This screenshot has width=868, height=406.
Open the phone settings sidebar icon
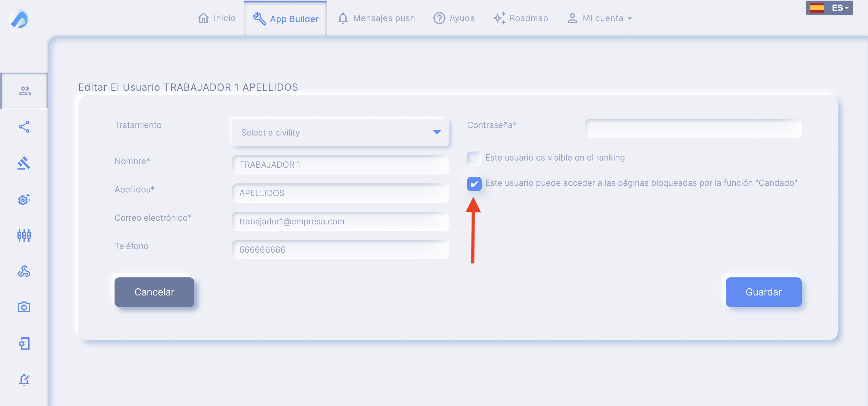(24, 343)
